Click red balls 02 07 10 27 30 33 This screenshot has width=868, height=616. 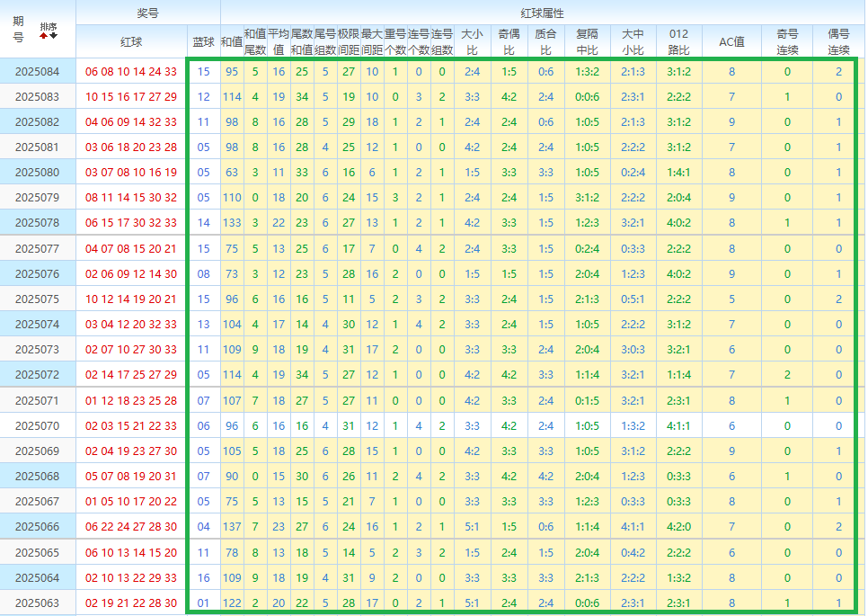(x=131, y=350)
